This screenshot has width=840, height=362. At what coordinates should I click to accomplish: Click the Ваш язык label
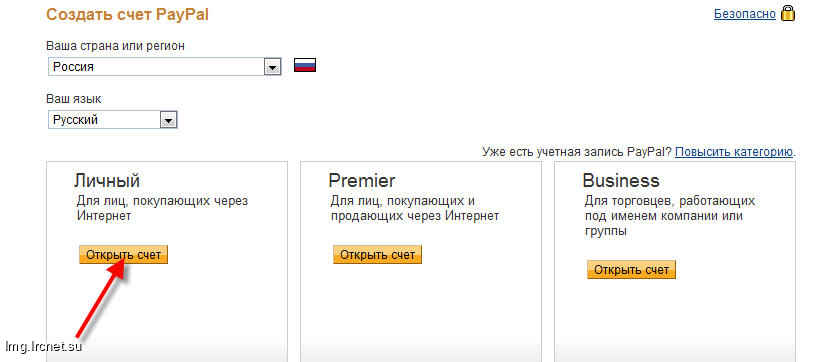[74, 99]
